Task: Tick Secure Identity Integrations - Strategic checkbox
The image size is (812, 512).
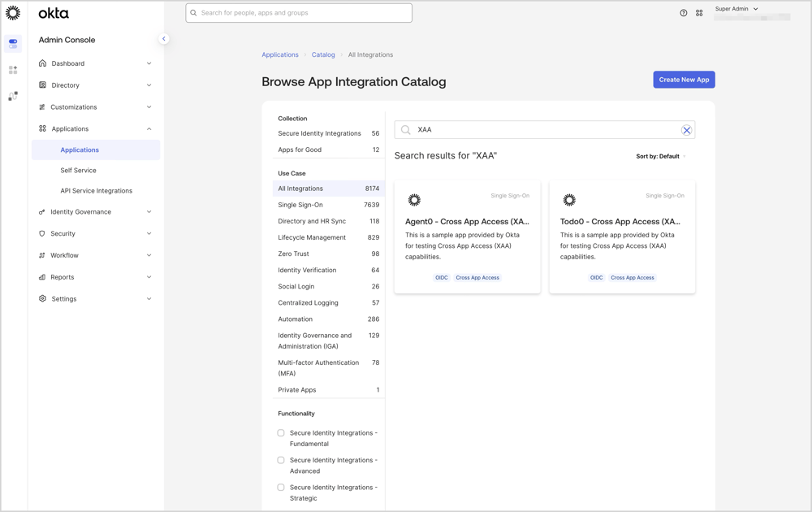Action: pos(281,488)
